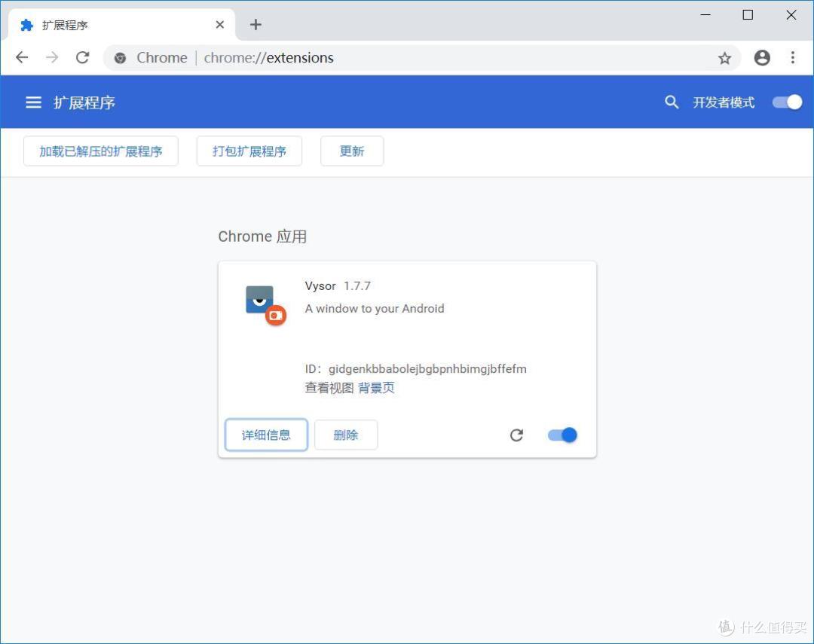
Task: Open Vysor 详细信息 details button
Action: [x=266, y=435]
